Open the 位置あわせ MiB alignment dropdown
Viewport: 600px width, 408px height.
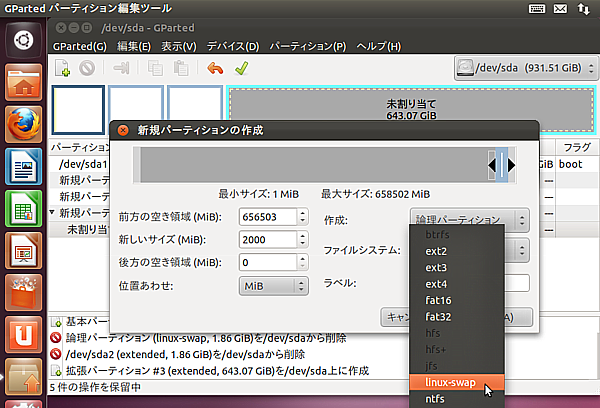click(273, 286)
